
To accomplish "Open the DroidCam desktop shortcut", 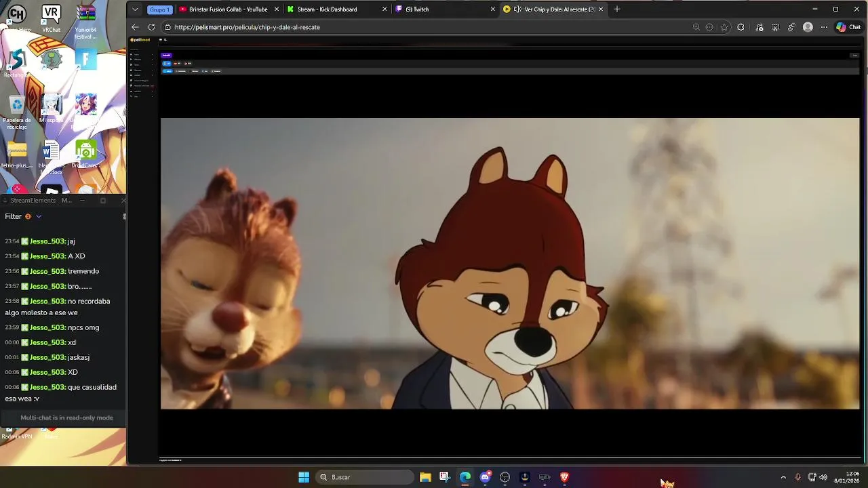I will [x=85, y=155].
